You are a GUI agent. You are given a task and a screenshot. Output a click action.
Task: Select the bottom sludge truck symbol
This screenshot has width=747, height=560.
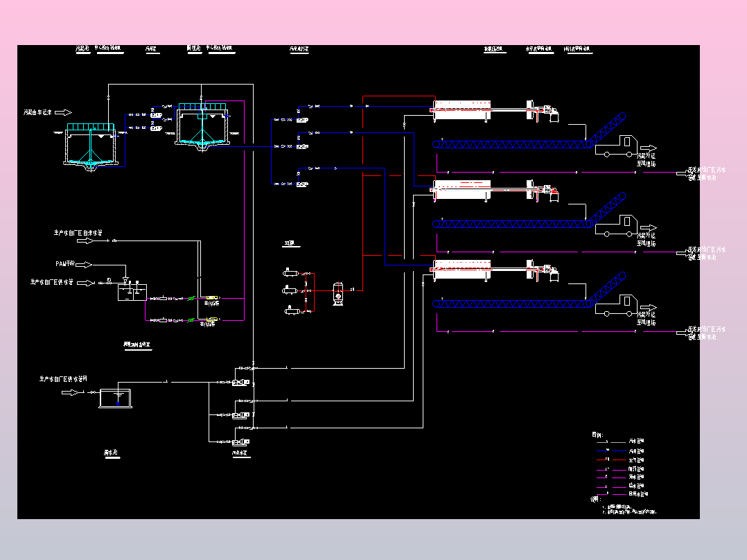click(617, 306)
